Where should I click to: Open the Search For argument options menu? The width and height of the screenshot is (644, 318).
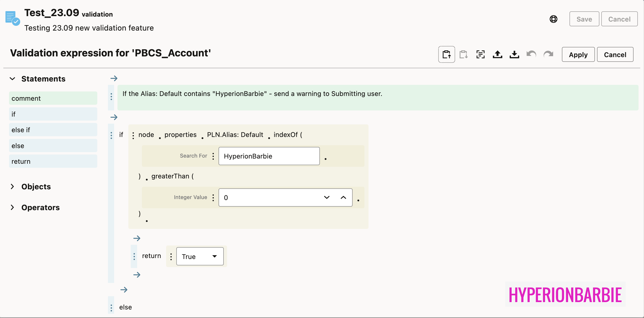pyautogui.click(x=213, y=156)
